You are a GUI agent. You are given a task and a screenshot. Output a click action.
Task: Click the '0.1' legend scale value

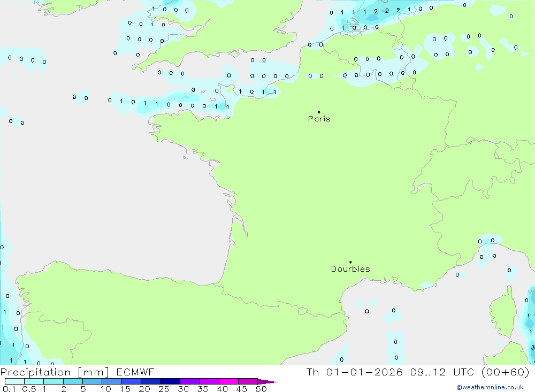coord(9,389)
